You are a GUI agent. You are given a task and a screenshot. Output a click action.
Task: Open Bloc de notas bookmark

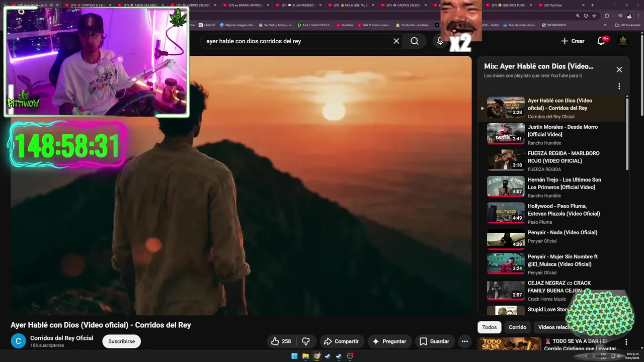coord(520,25)
